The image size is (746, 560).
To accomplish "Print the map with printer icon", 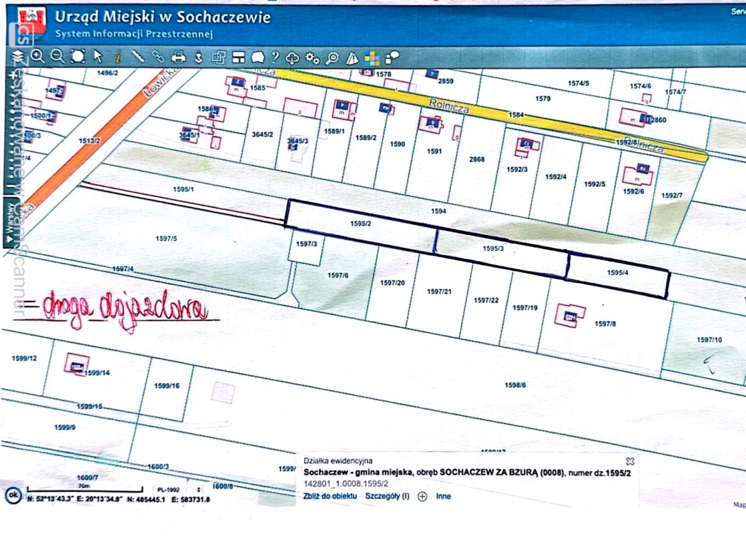I will click(178, 57).
